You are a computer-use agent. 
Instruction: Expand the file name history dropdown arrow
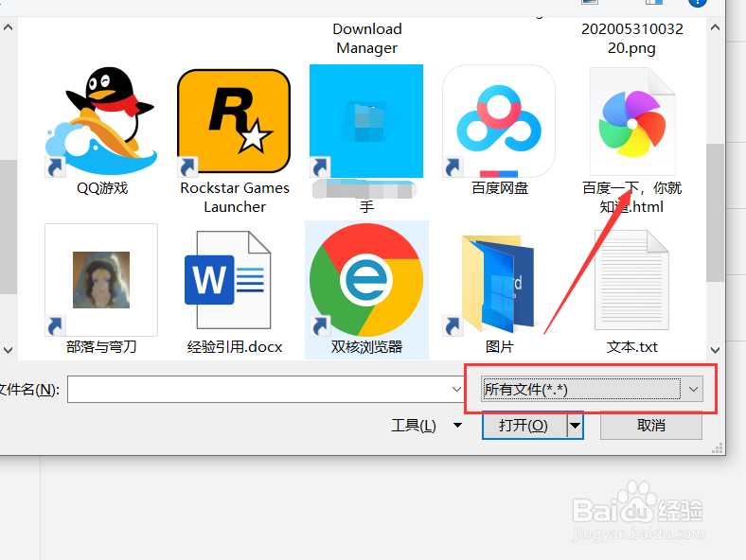[456, 390]
